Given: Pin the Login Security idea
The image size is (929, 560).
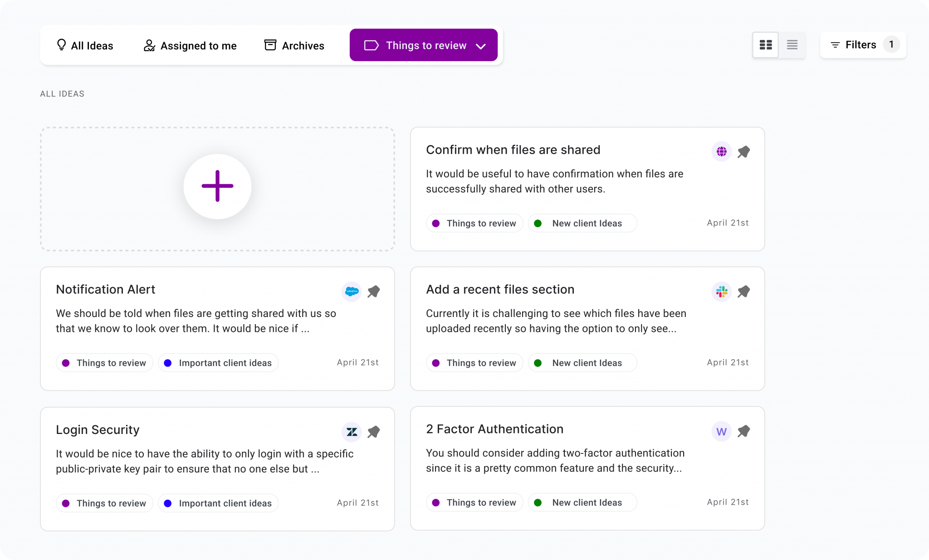Looking at the screenshot, I should [373, 432].
